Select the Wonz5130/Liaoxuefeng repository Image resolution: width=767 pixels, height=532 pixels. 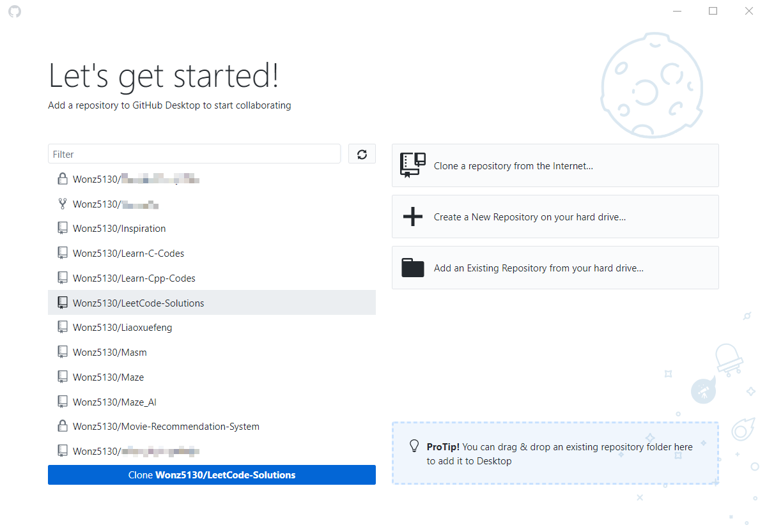point(212,327)
